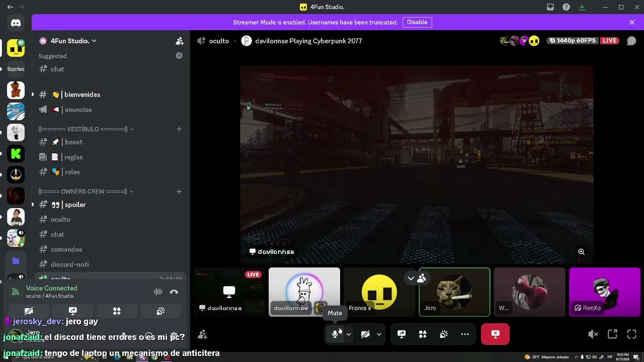
Task: Invite friends with the add-user icon
Action: tap(203, 334)
